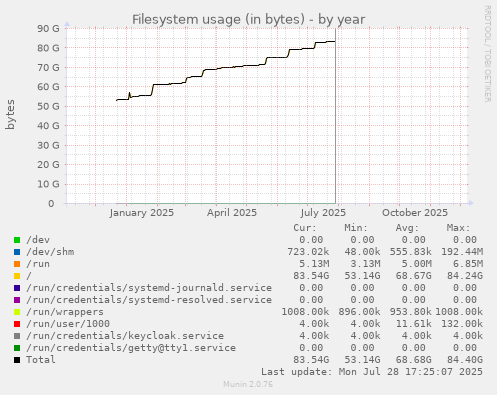Click the Min: column header
The image size is (497, 395).
pos(356,228)
